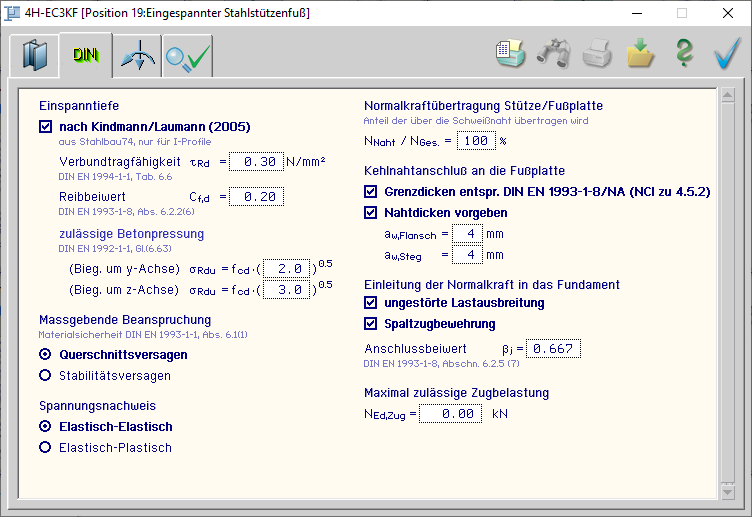
Task: Open the magnifier checkmark verification tab
Action: click(188, 57)
